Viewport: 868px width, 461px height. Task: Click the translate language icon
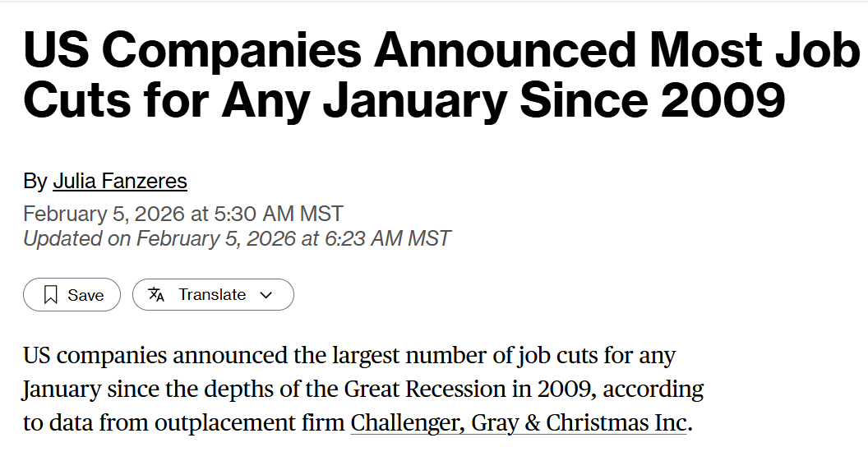pyautogui.click(x=156, y=294)
